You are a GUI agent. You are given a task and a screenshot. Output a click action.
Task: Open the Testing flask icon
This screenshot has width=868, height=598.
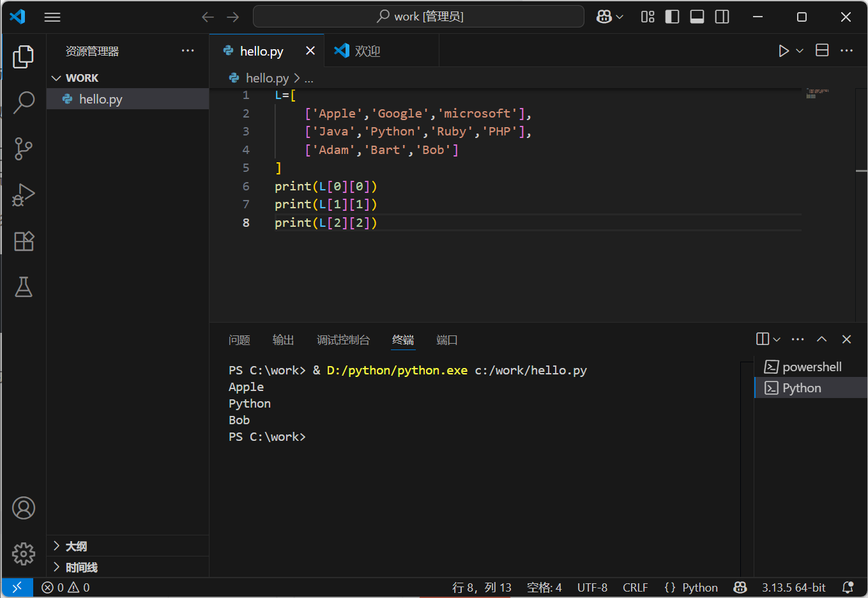click(x=24, y=287)
